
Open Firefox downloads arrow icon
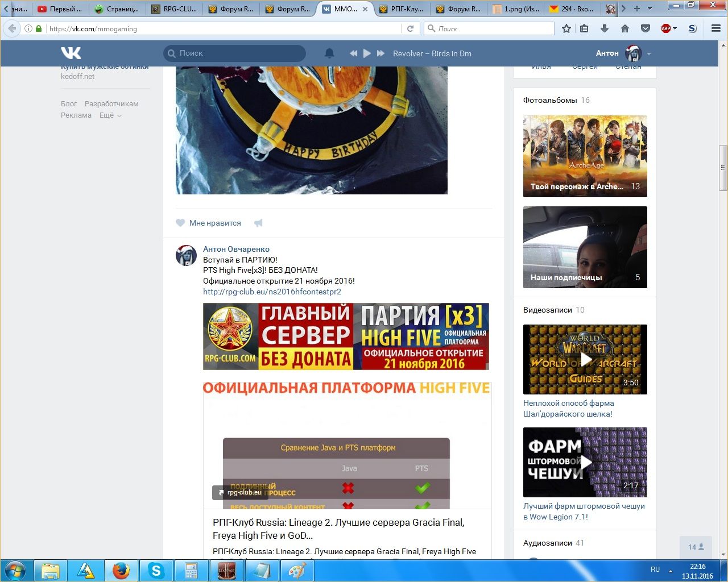[x=605, y=28]
